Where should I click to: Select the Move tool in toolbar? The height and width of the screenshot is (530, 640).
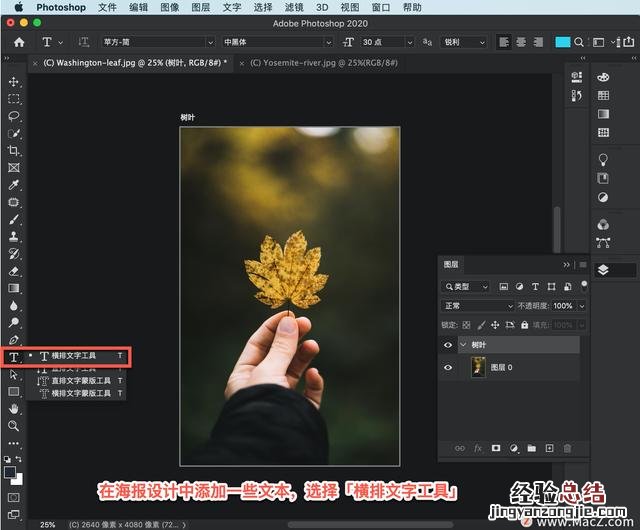tap(14, 82)
